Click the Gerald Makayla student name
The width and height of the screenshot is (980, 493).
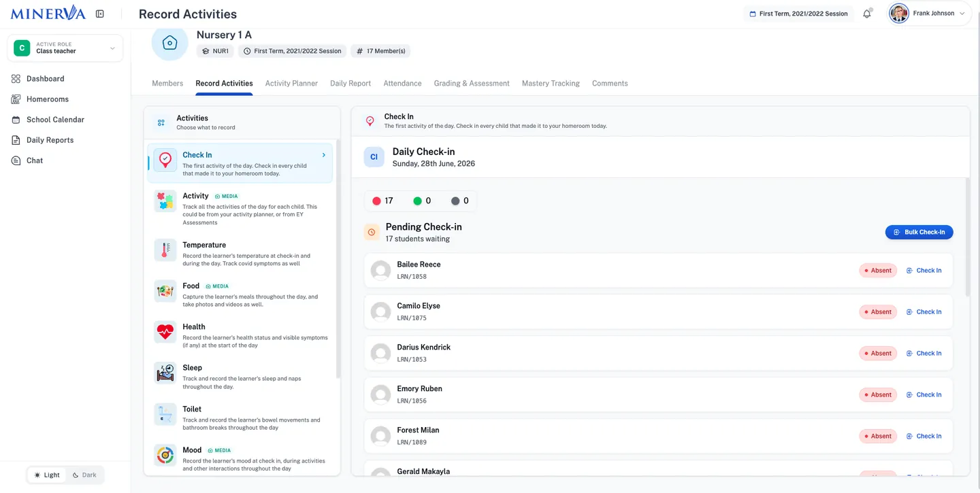(x=423, y=471)
